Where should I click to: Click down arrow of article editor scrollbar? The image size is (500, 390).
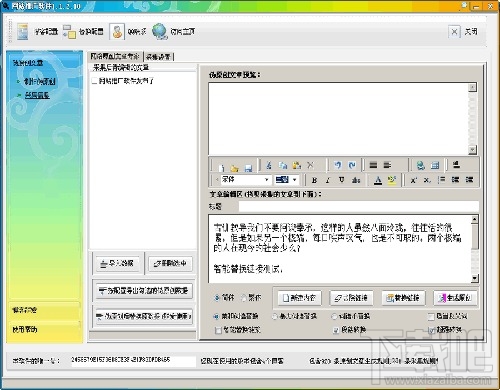[475, 278]
